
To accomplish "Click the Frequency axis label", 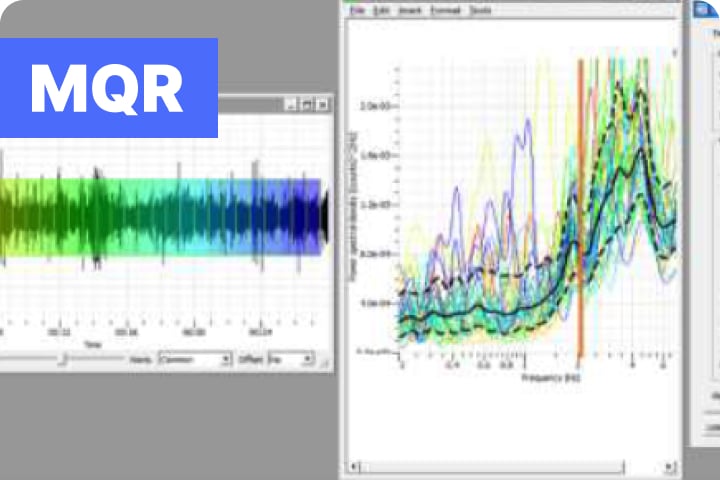I will 551,378.
